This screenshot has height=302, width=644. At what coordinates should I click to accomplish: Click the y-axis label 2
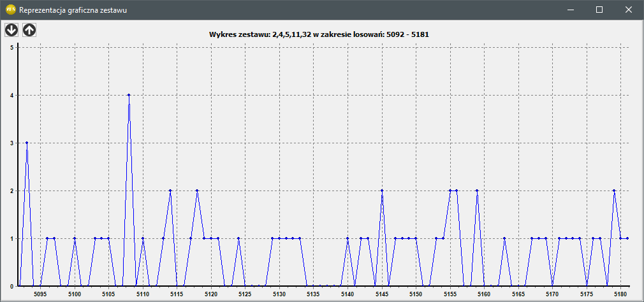[12, 191]
